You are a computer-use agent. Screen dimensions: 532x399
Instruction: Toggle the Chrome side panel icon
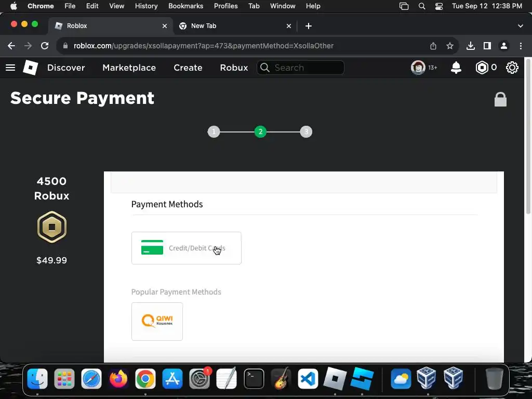[x=487, y=46]
